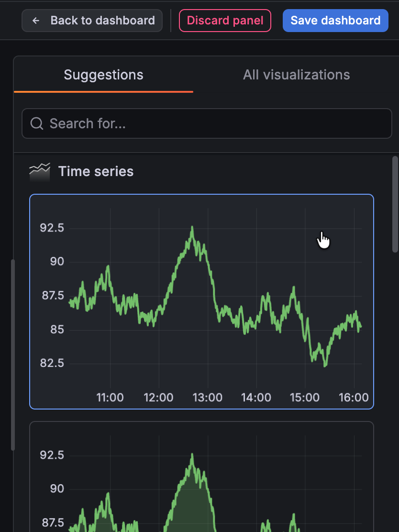Select the highlighted line chart suggestion preview
Image resolution: width=399 pixels, height=532 pixels.
tap(201, 301)
